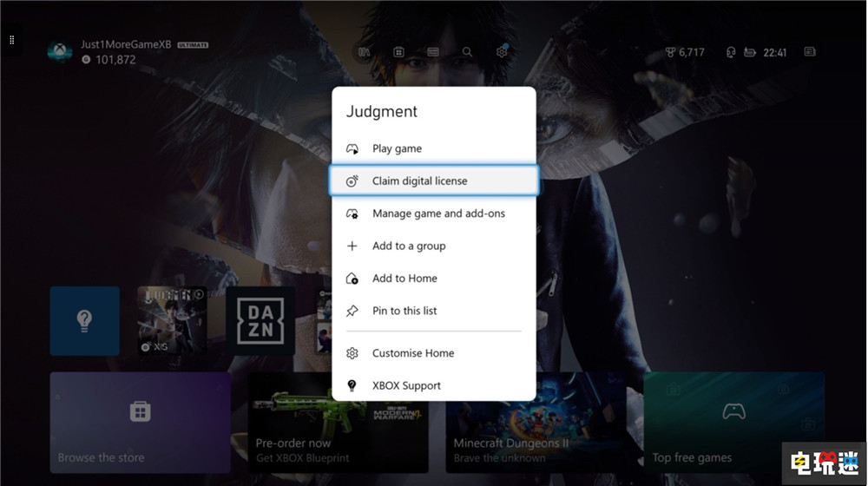Select the Judgment game tile
Screen dimensions: 868x486
point(172,320)
